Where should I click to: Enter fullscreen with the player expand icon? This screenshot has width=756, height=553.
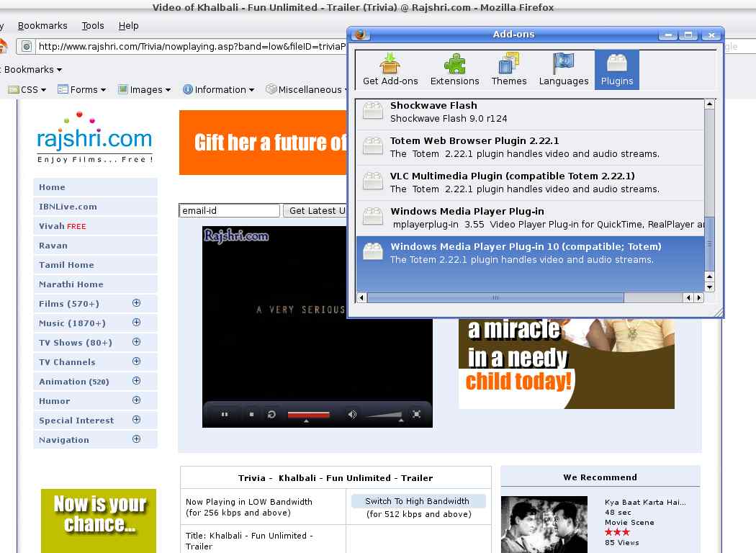416,414
